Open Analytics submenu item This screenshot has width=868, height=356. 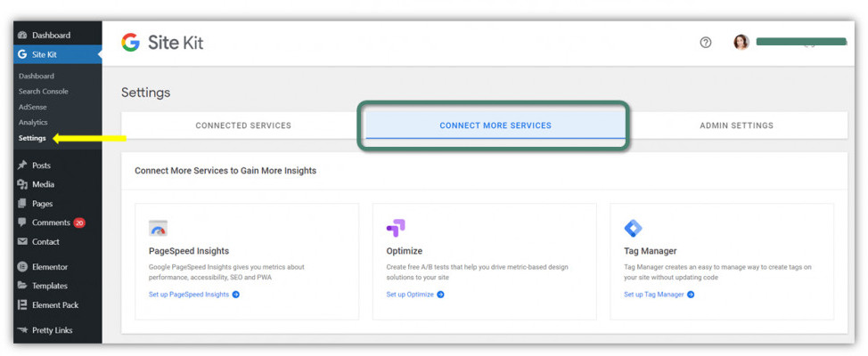click(33, 122)
